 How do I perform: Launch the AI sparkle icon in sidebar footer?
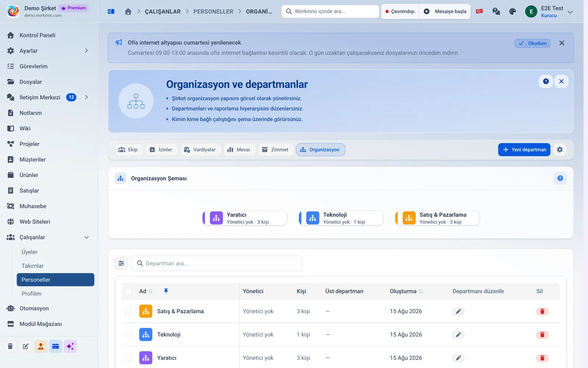tap(70, 346)
